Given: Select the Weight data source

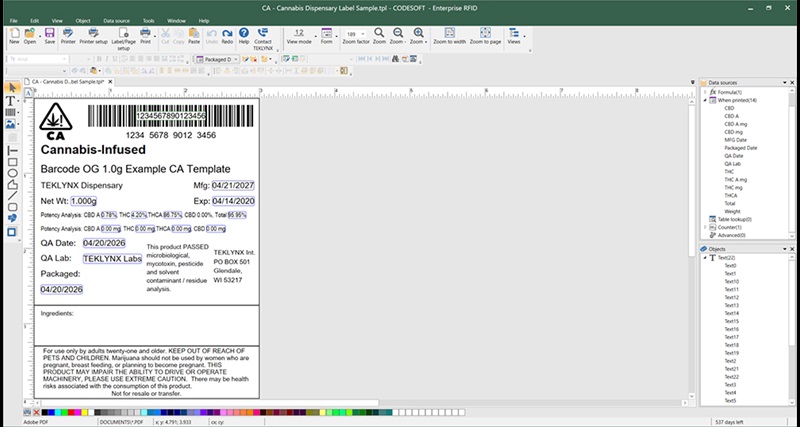Looking at the screenshot, I should (x=732, y=211).
